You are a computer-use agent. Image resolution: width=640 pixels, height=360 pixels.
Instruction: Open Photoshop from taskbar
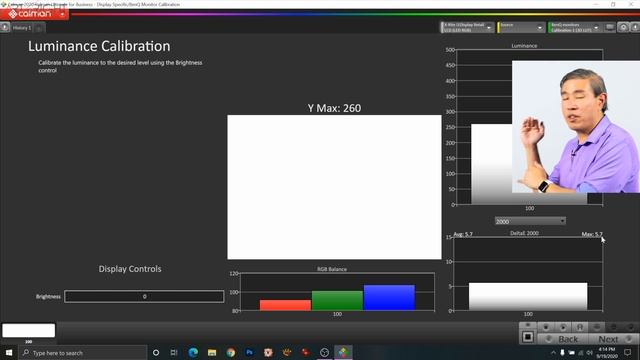[249, 353]
